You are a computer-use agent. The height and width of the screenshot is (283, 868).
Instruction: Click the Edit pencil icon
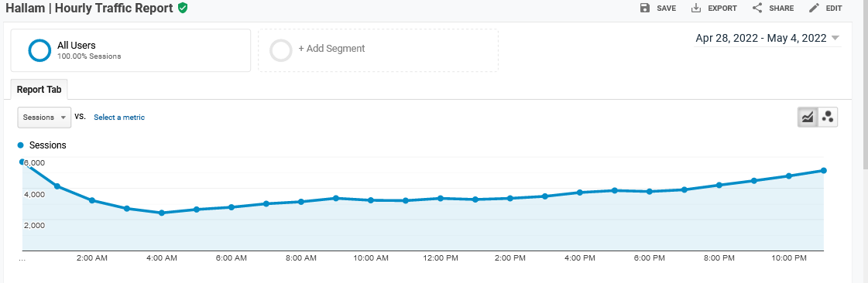click(814, 8)
